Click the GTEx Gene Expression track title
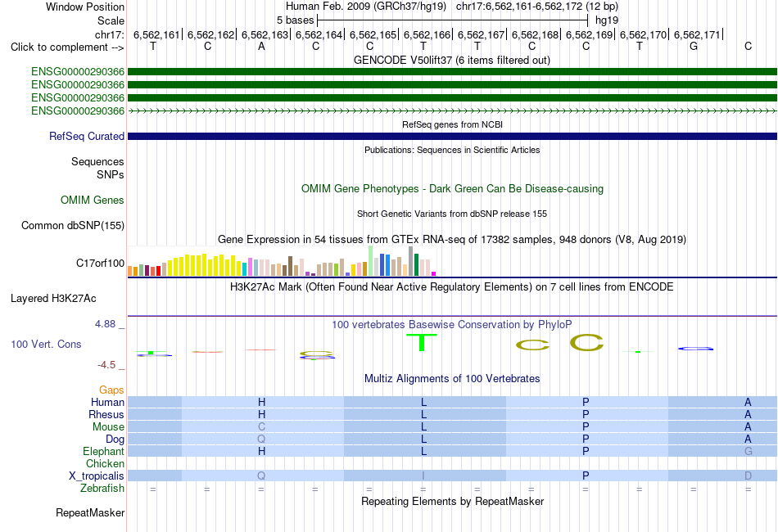778x532 pixels. 451,240
